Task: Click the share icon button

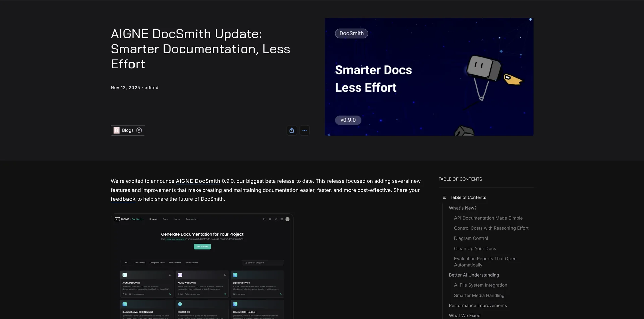Action: coord(292,130)
